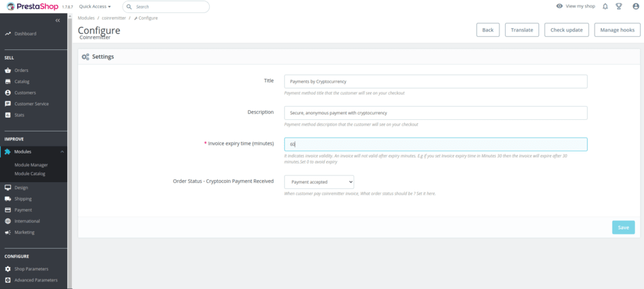Open the user profile avatar icon
644x289 pixels.
click(636, 7)
